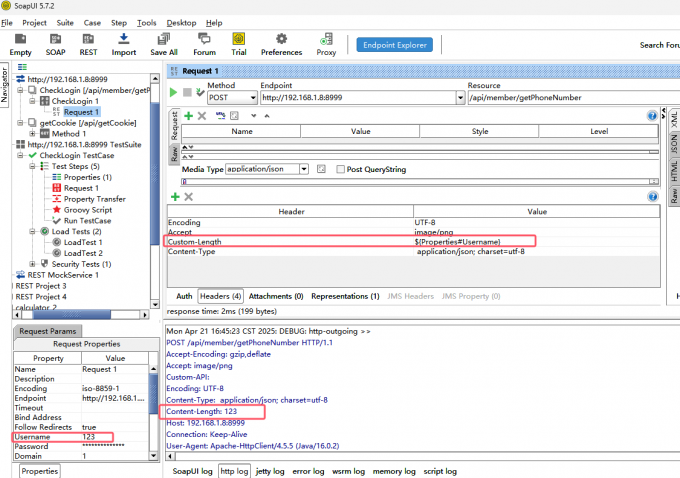Switch to Attachments (0) tab

pos(276,296)
